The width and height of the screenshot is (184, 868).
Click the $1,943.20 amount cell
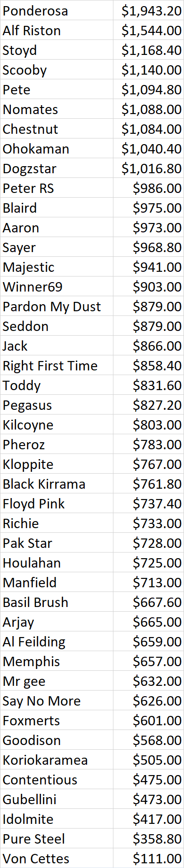point(149,10)
